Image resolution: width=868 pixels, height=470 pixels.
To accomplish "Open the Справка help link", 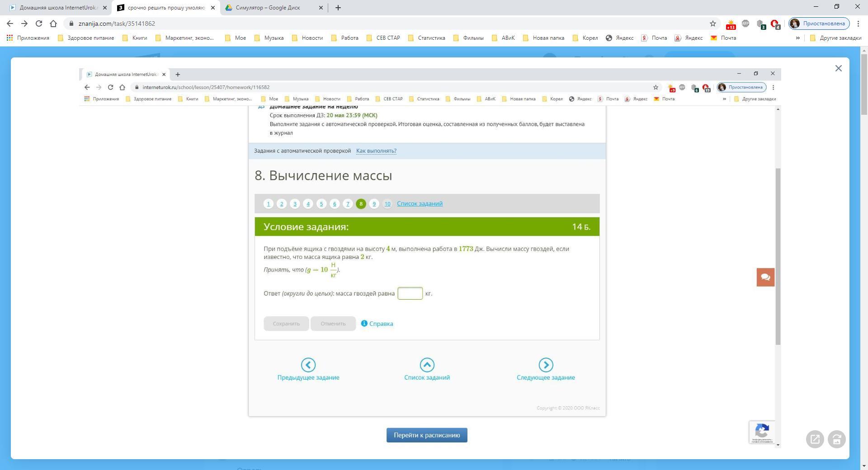I will tap(381, 324).
